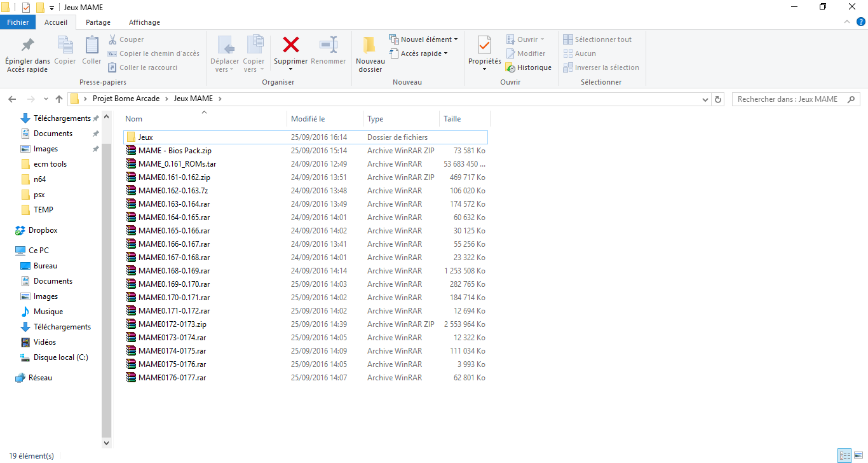Sort by the Modifié le column header
This screenshot has width=868, height=463.
pyautogui.click(x=325, y=119)
